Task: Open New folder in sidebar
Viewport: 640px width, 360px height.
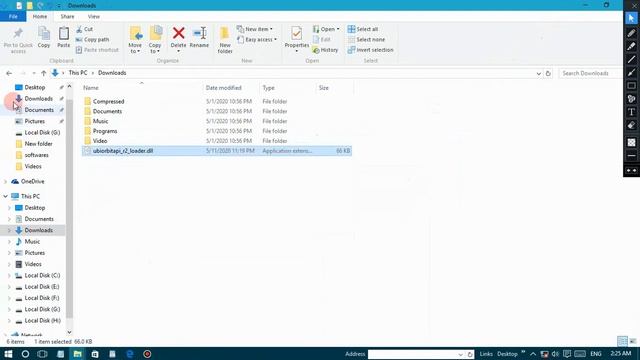Action: pyautogui.click(x=38, y=144)
